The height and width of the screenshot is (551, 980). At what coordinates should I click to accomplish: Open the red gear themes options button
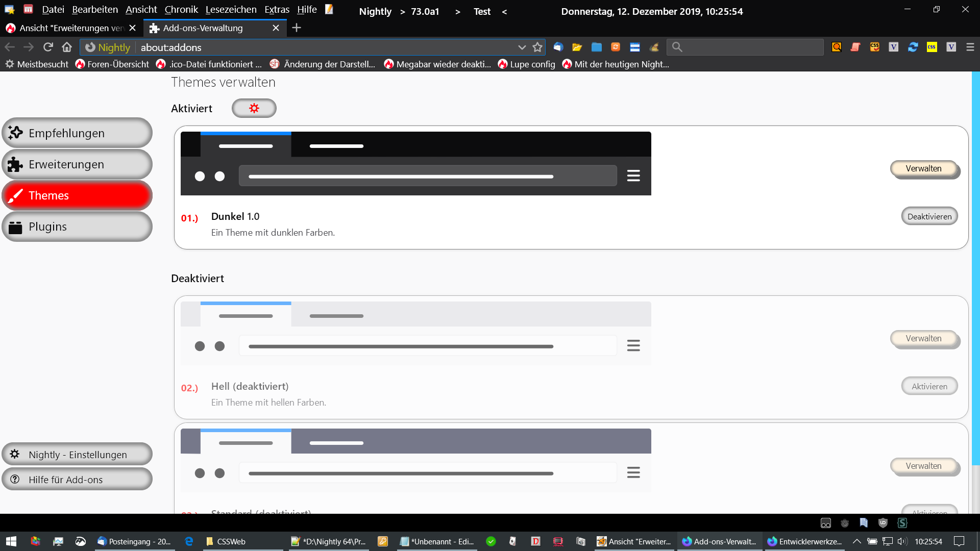click(254, 108)
